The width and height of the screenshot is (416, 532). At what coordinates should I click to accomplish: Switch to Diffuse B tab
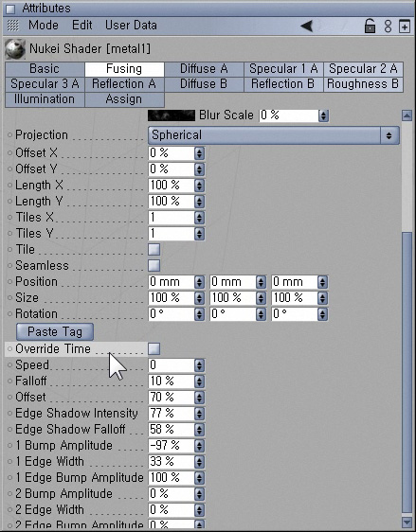coord(204,84)
